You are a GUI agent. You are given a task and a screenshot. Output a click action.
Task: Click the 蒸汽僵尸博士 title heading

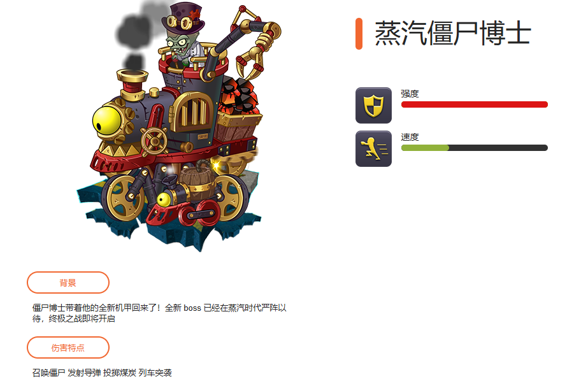[x=453, y=33]
